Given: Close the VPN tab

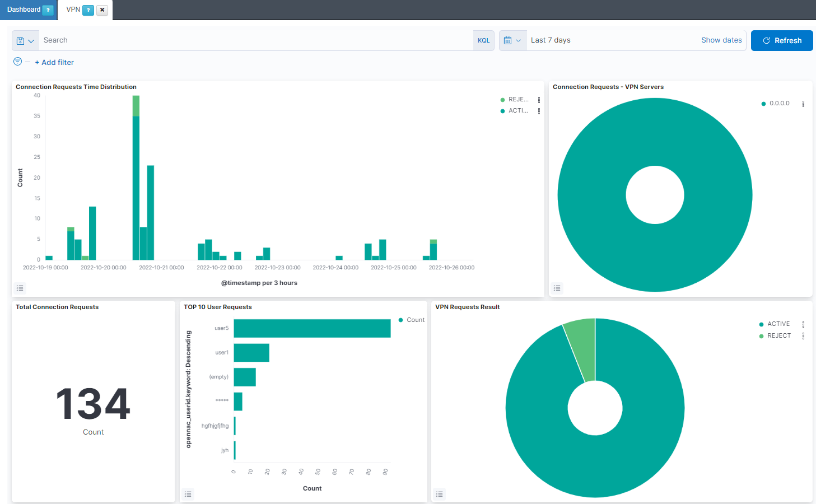Looking at the screenshot, I should click(102, 10).
